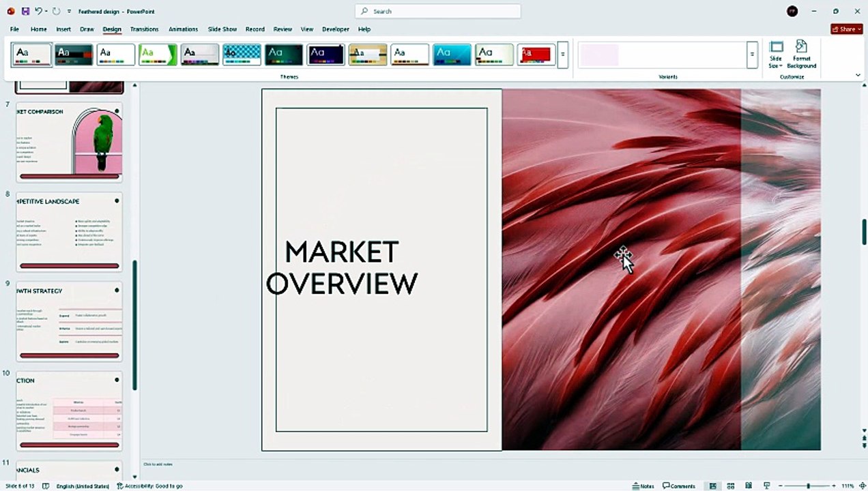
Task: Open the Record tab
Action: [x=255, y=29]
